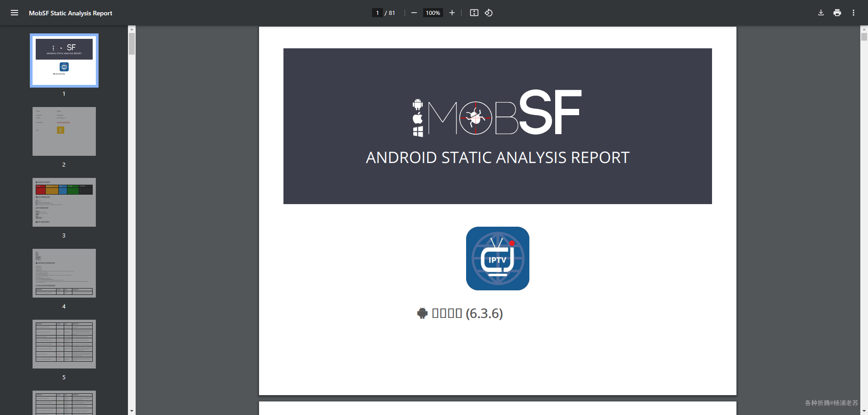Select page 2 thumbnail

(64, 131)
